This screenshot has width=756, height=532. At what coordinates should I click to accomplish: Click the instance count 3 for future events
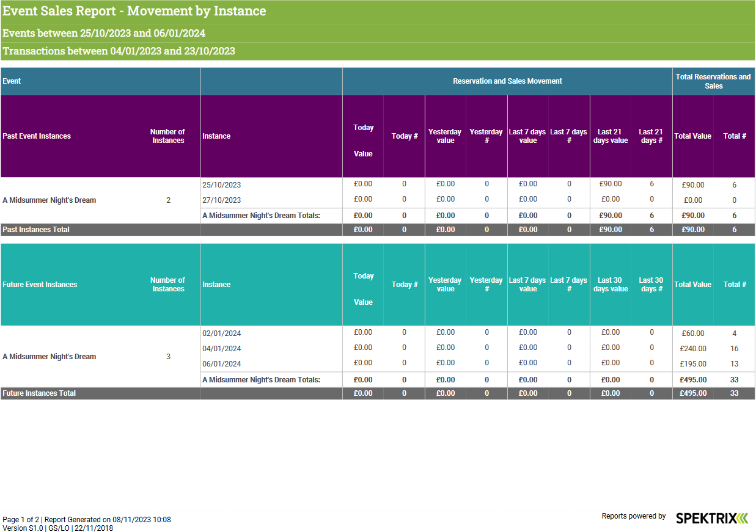169,357
